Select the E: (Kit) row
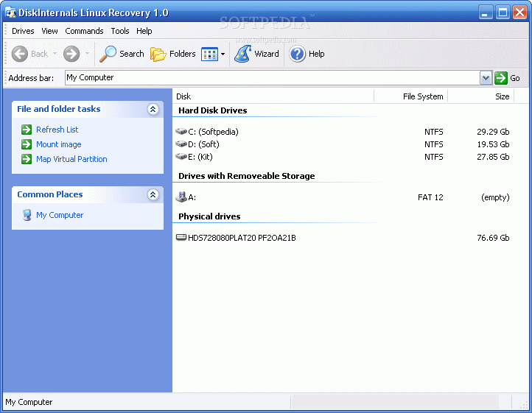Screen dimensions: 532x413 (343, 157)
